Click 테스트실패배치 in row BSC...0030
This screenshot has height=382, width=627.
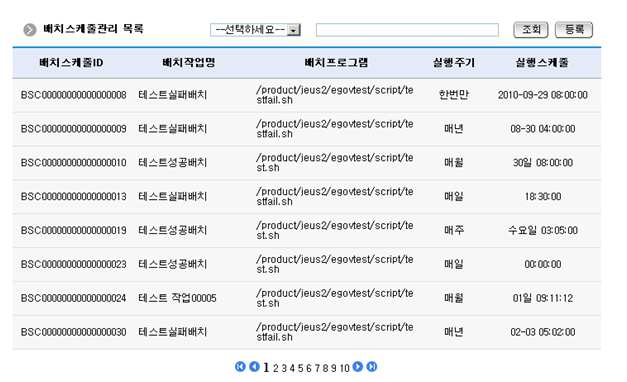(x=172, y=332)
